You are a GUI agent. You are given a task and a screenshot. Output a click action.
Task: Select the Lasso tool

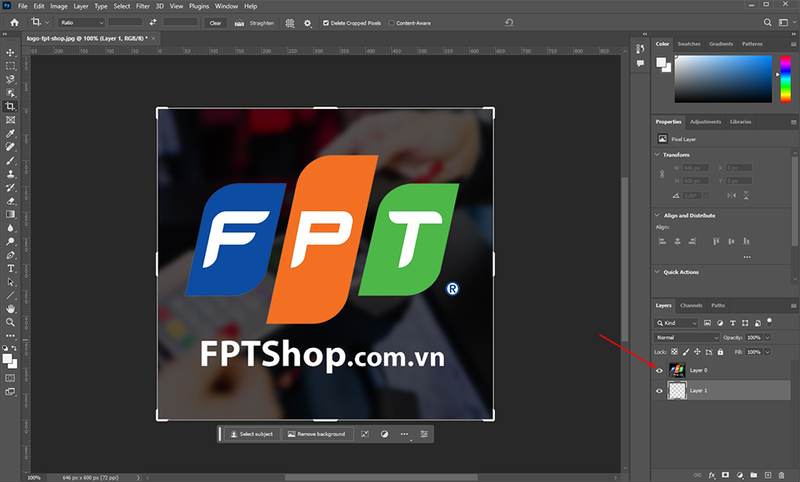coord(10,80)
